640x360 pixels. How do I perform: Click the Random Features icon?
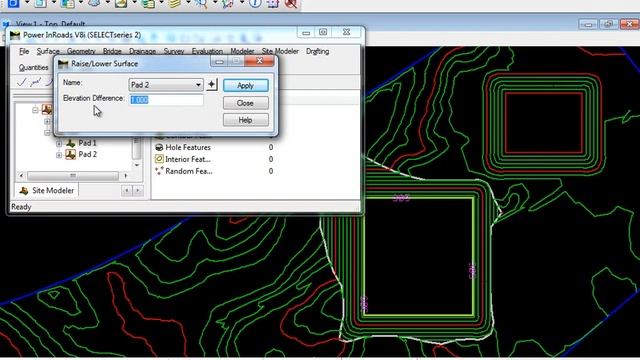[159, 171]
